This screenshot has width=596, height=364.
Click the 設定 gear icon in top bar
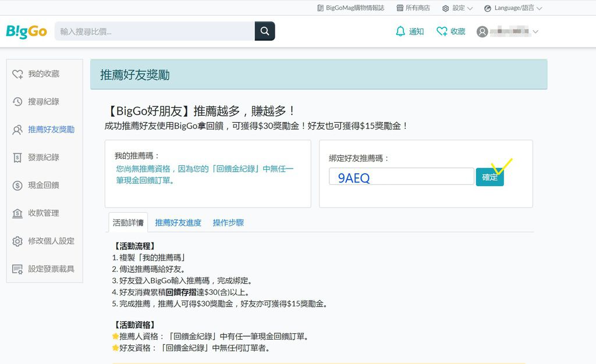pos(445,8)
